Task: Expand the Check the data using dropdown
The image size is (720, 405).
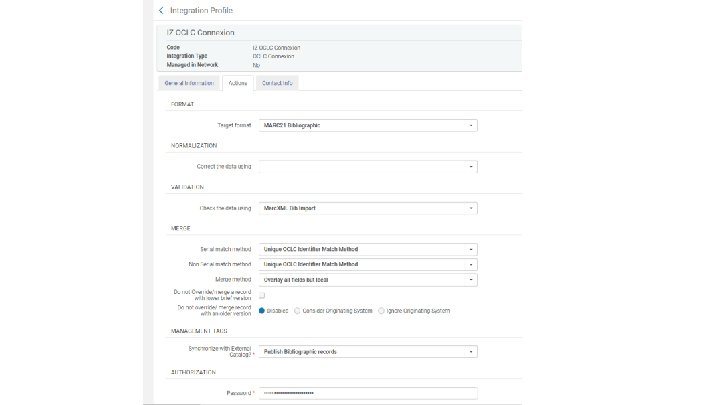Action: pyautogui.click(x=471, y=208)
